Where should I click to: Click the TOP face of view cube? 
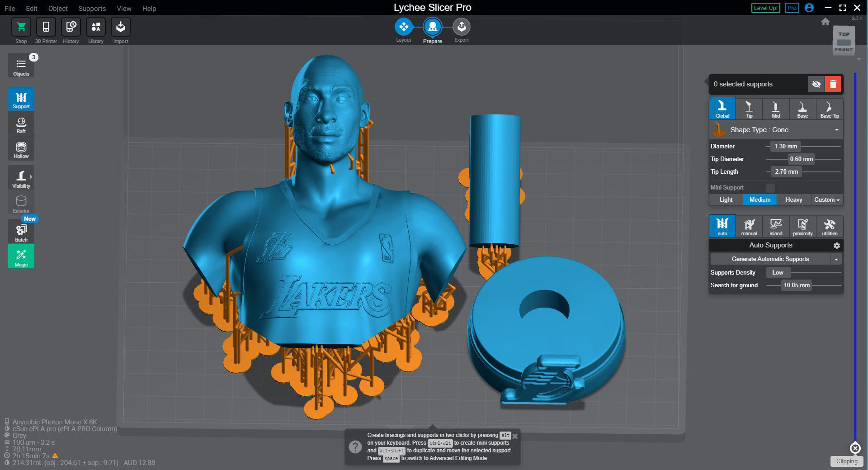point(844,34)
